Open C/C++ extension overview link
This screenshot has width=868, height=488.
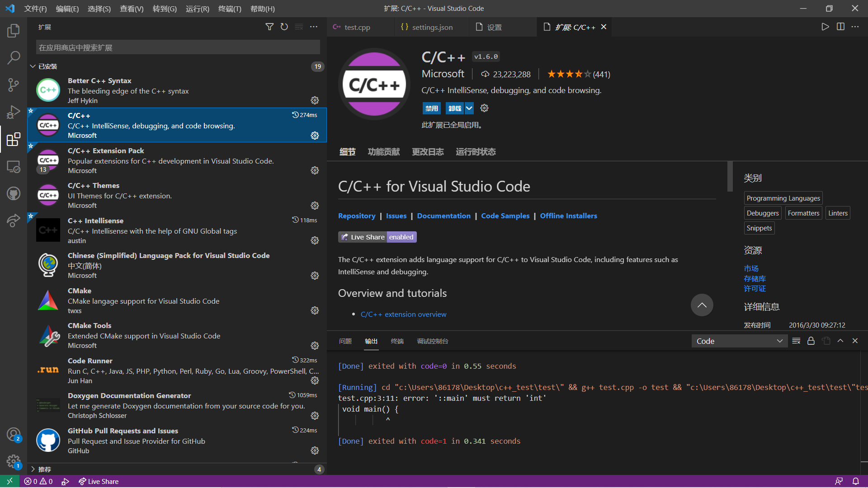(403, 314)
